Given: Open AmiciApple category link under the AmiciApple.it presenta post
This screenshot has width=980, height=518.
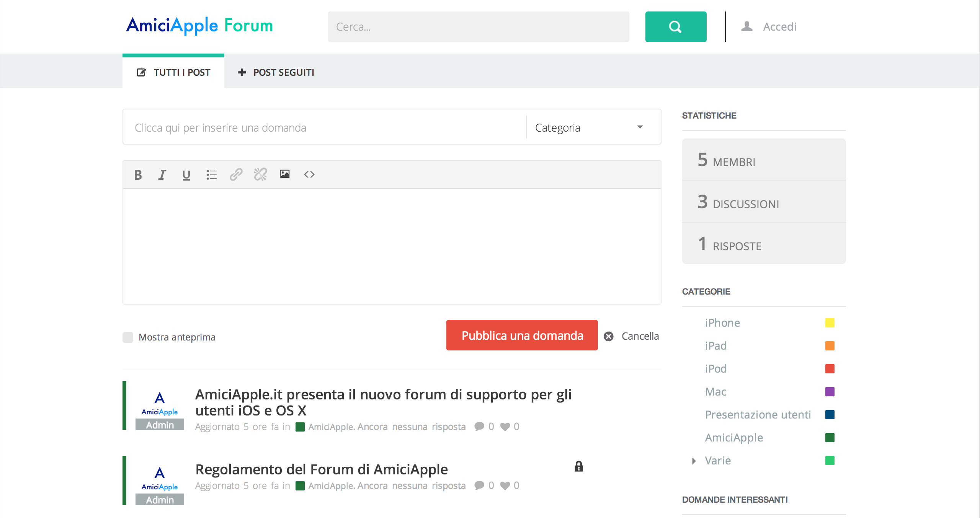Looking at the screenshot, I should coord(331,427).
